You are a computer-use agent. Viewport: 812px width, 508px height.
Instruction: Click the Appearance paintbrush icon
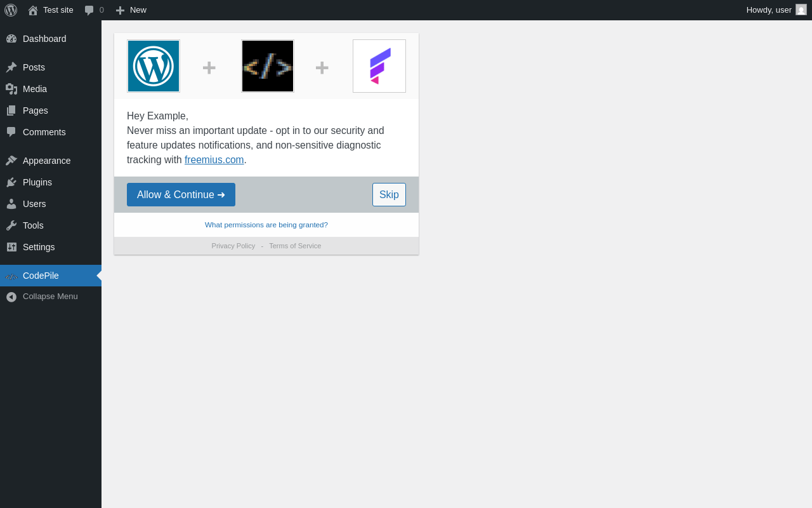(x=11, y=161)
